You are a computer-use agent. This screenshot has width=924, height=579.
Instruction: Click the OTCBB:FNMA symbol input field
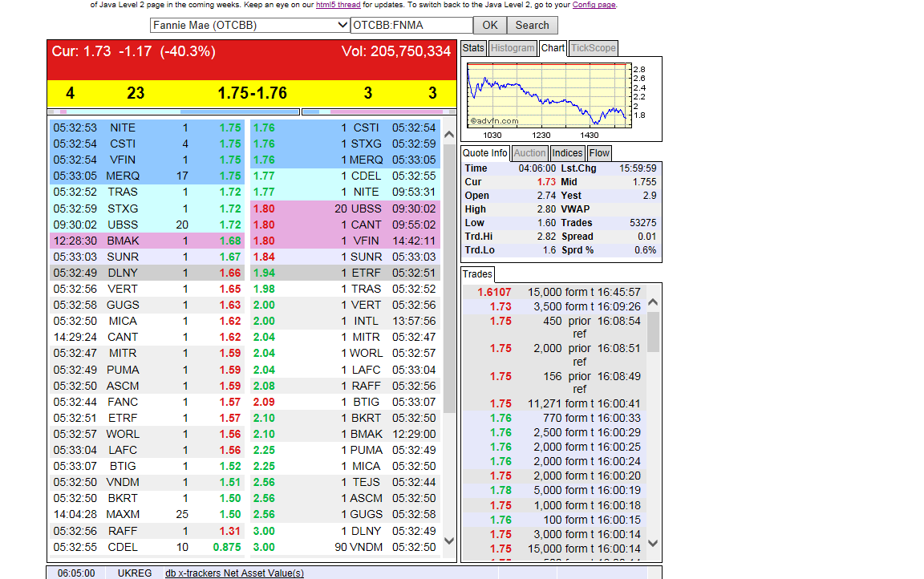point(411,26)
